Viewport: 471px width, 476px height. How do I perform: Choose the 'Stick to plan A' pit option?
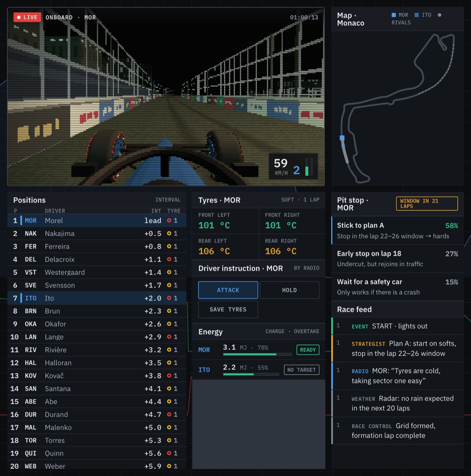(x=398, y=231)
